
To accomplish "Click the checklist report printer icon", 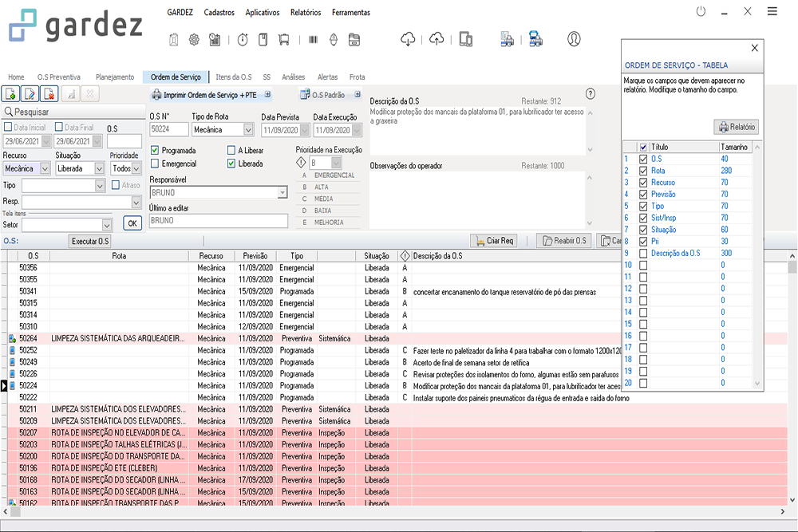I will (507, 39).
